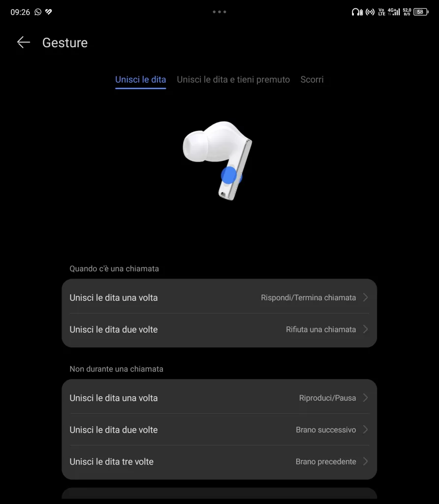This screenshot has width=439, height=504.
Task: Open chevron beside Rispondi/Termina chiamata
Action: coord(365,297)
